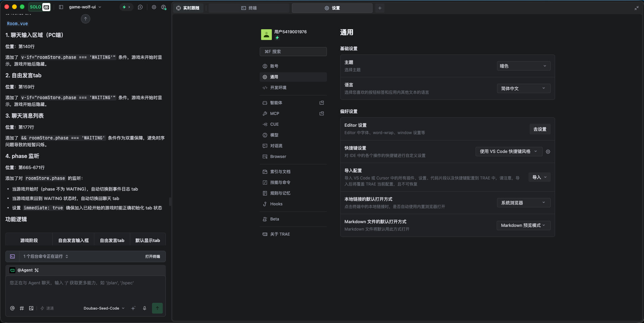644x323 pixels.
Task: Toggle the 速通 lightning mode
Action: [47, 308]
